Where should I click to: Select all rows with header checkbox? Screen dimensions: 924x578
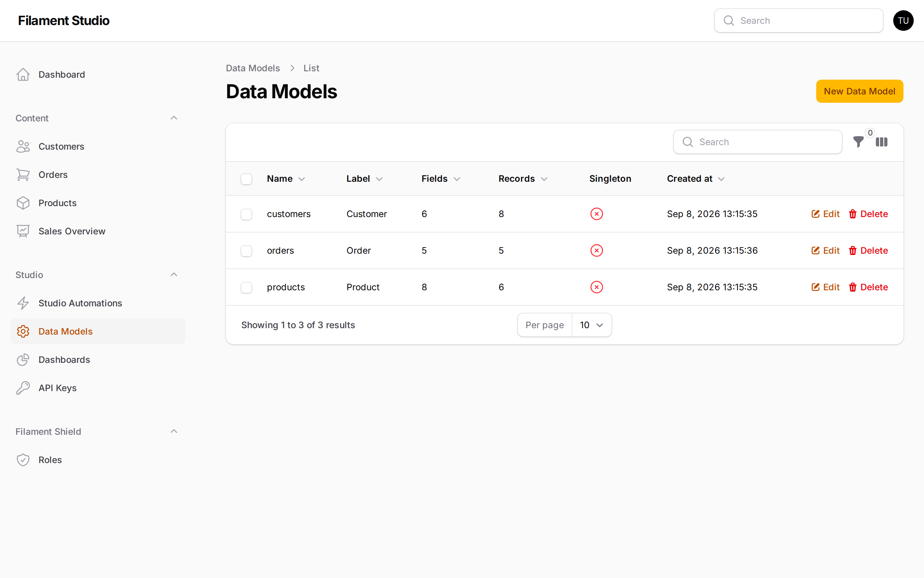[x=246, y=179]
